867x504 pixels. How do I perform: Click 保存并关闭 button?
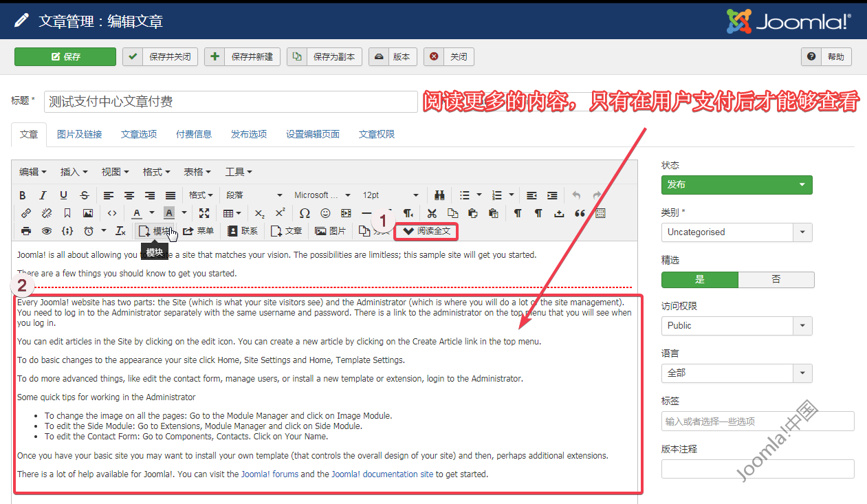click(161, 56)
